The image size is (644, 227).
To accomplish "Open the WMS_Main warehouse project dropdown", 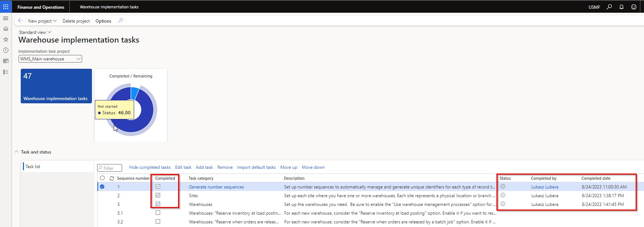I will (50, 59).
